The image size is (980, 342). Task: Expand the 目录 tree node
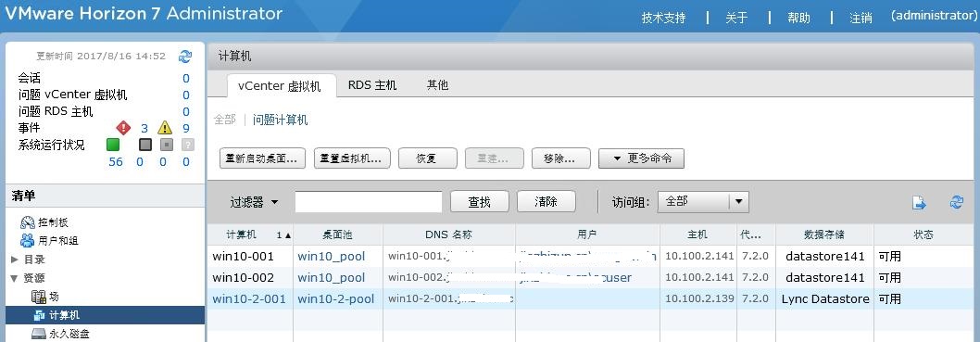click(15, 260)
